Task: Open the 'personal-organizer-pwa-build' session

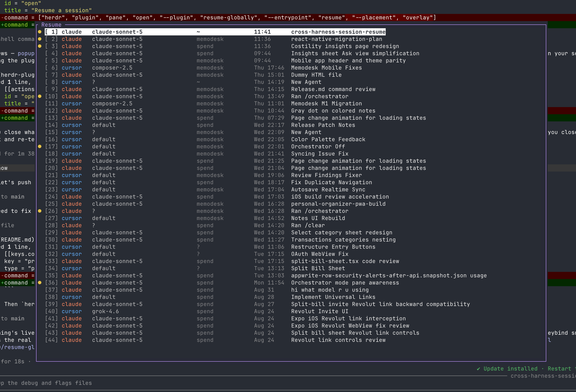Action: [x=215, y=204]
